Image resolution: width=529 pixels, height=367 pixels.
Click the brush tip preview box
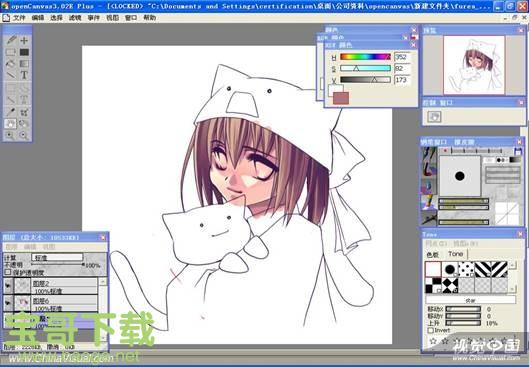(x=460, y=176)
